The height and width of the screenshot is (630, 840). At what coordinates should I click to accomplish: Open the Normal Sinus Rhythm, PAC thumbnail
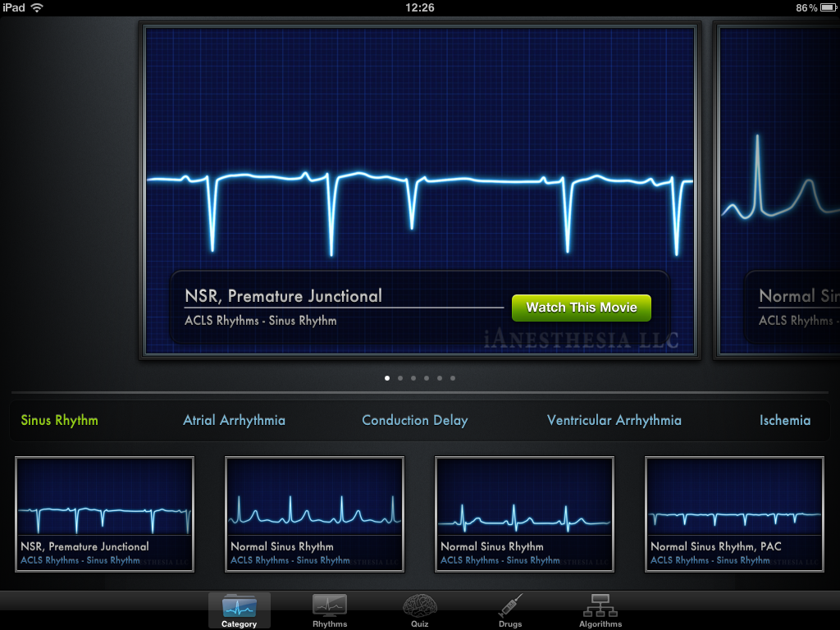[734, 514]
